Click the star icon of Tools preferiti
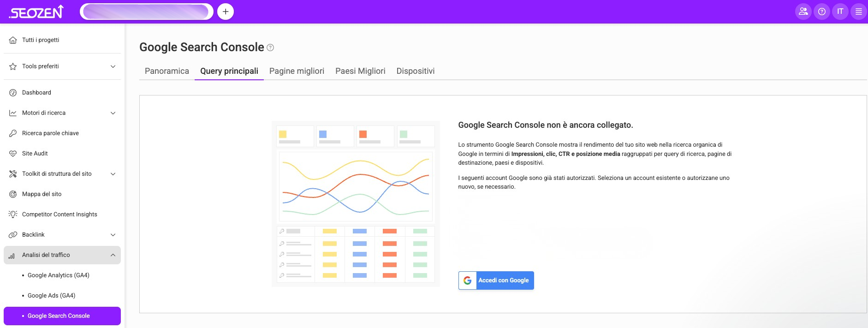The width and height of the screenshot is (868, 328). 13,66
